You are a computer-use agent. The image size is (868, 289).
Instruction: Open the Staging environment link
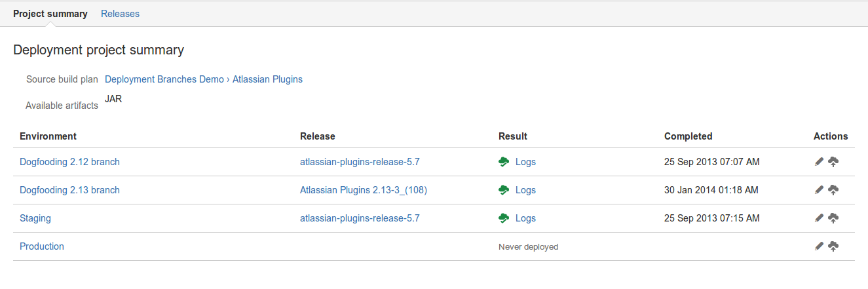pos(35,218)
